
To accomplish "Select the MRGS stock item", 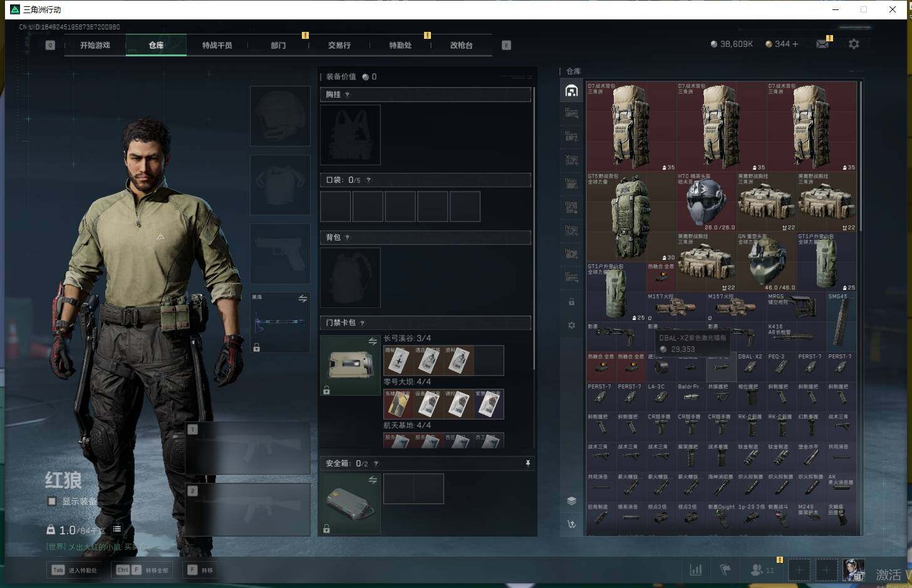I will tap(796, 307).
